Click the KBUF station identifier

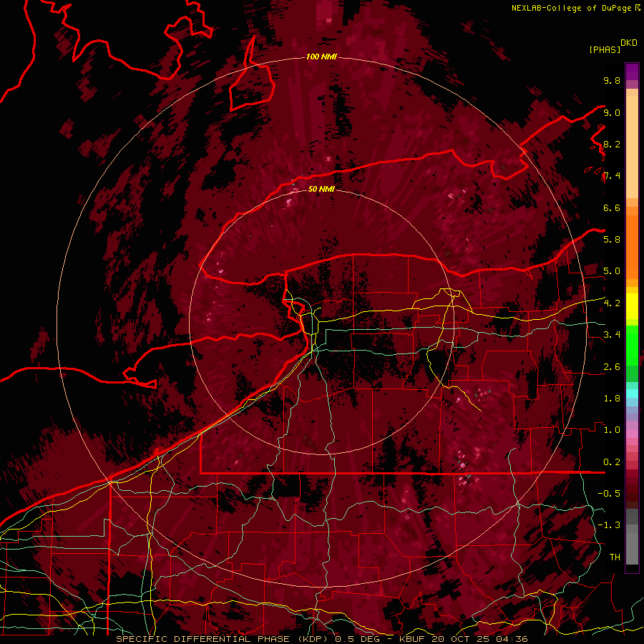pyautogui.click(x=412, y=639)
